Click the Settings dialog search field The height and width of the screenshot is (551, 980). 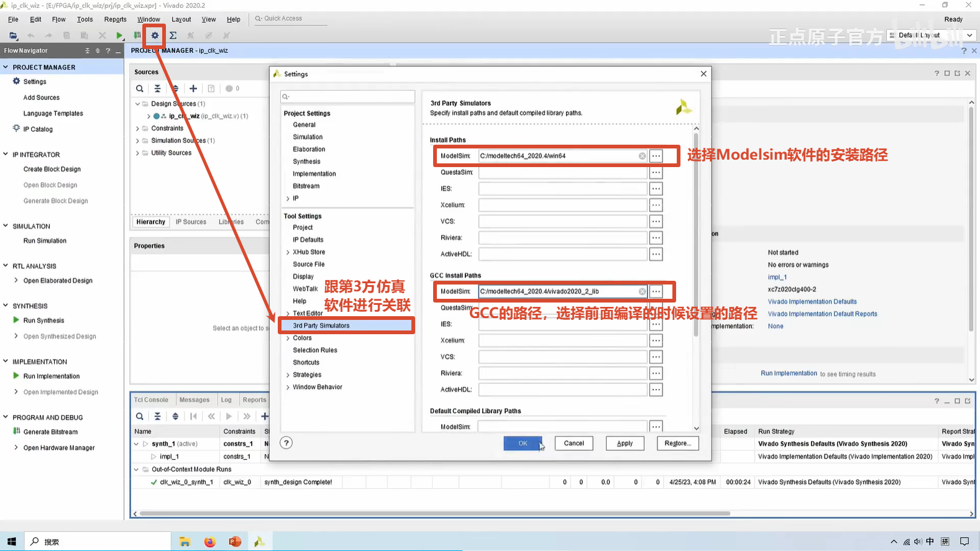[347, 96]
